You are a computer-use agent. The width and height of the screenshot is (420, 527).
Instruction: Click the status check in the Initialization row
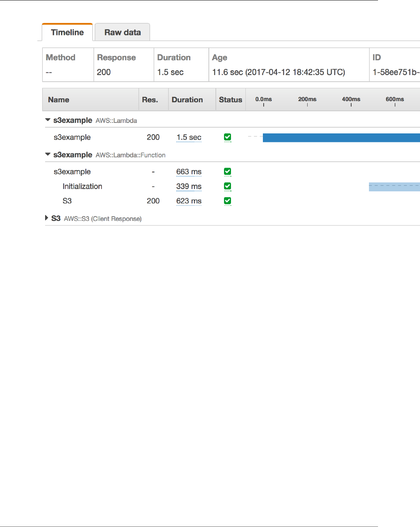click(x=227, y=186)
